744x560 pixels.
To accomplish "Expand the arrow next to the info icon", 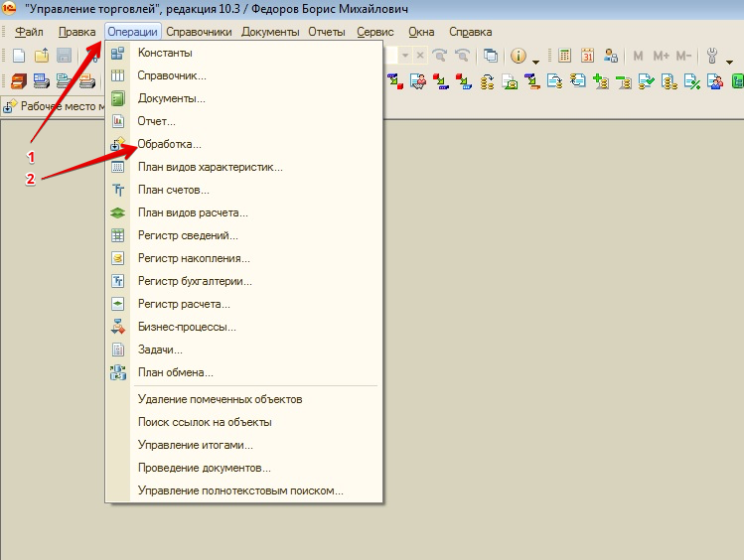I will (535, 60).
